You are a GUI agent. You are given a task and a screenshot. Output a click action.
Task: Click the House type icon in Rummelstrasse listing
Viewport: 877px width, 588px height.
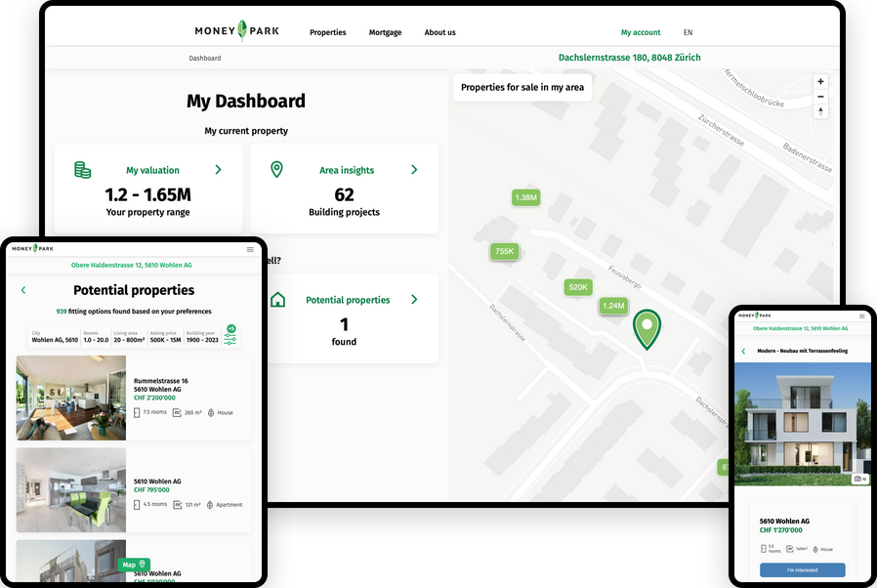point(211,413)
